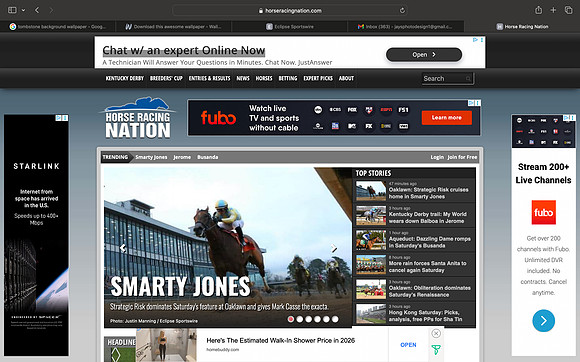Switch to the Gmail Inbox tab
Image resolution: width=580 pixels, height=362 pixels.
[x=405, y=27]
